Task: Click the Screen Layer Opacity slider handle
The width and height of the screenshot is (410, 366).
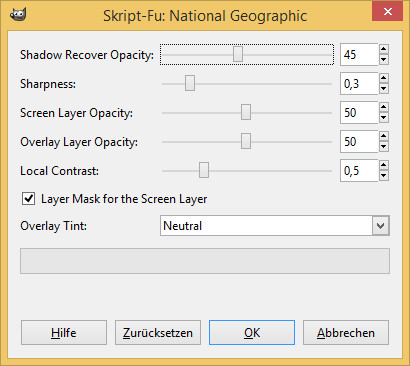Action: [246, 112]
